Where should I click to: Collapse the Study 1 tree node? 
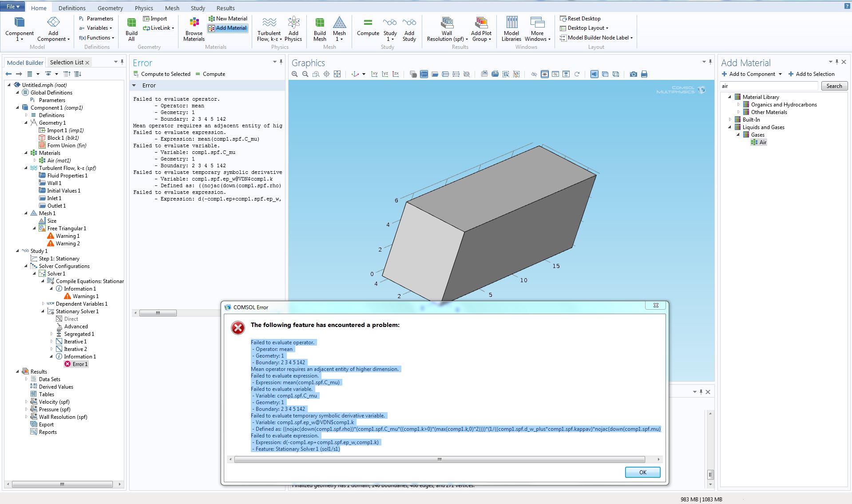point(18,251)
